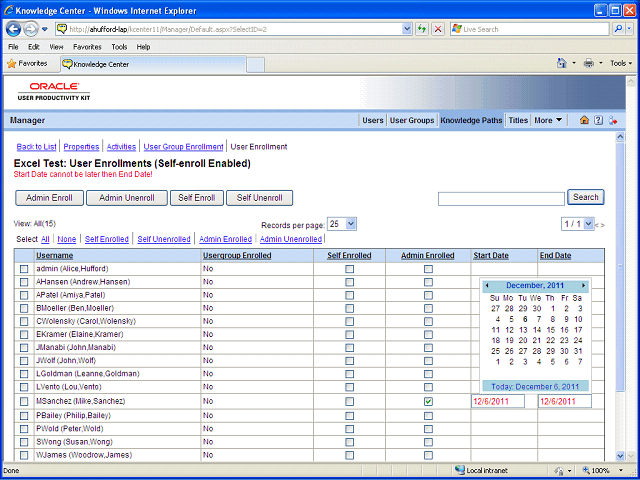Click the Home toolbar icon in IE
The width and height of the screenshot is (640, 480).
(x=562, y=63)
